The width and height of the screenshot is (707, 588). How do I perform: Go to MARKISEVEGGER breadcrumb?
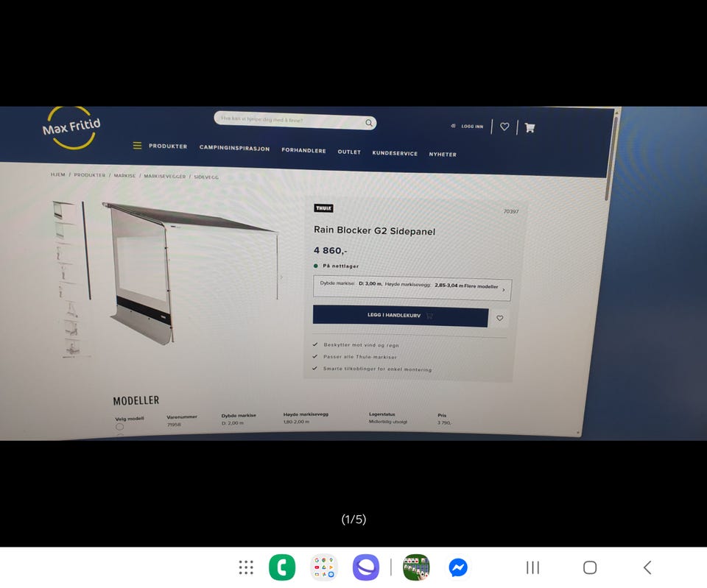[x=164, y=176]
